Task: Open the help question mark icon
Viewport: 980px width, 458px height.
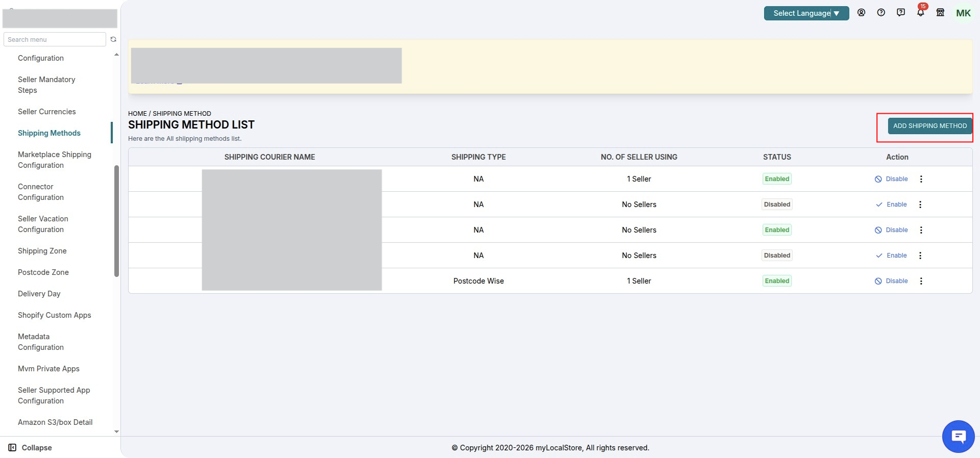Action: click(x=881, y=13)
